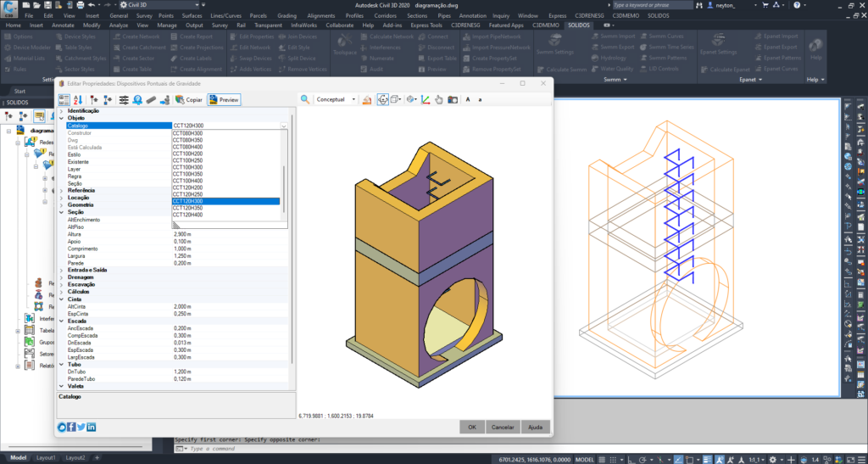Click the sliders settings icon in dialog toolbar

124,99
